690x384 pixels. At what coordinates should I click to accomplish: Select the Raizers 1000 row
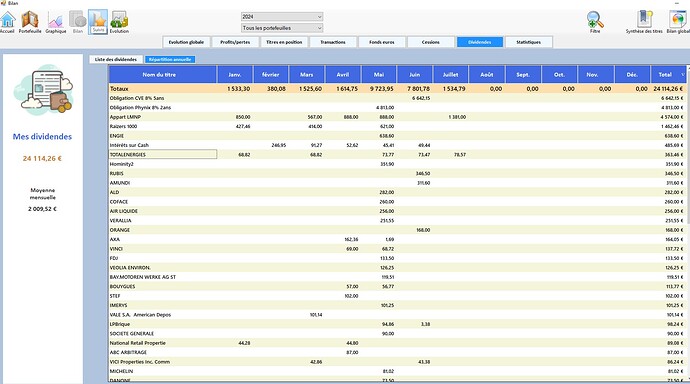point(397,126)
